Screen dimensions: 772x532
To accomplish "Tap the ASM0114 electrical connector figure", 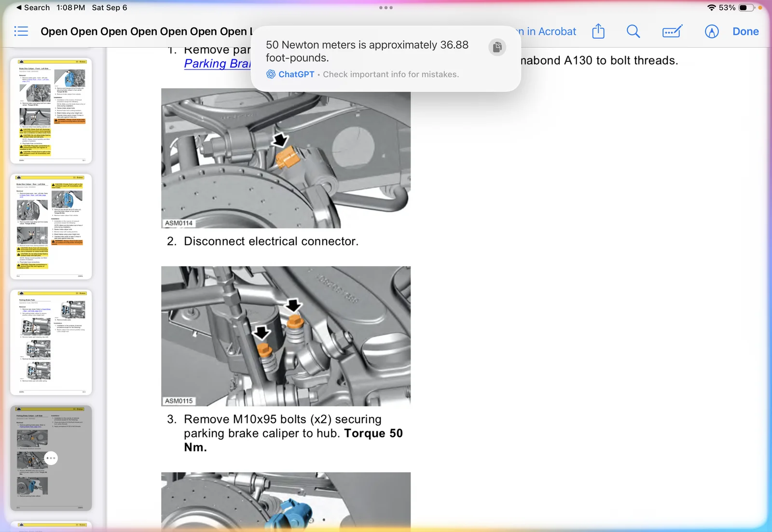I will (x=286, y=158).
